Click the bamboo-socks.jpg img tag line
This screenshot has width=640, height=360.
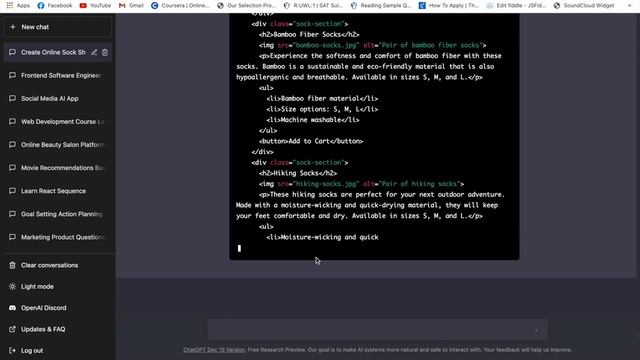point(373,45)
